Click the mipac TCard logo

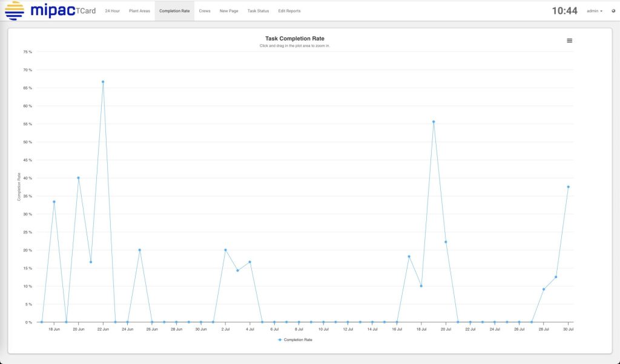(x=48, y=10)
